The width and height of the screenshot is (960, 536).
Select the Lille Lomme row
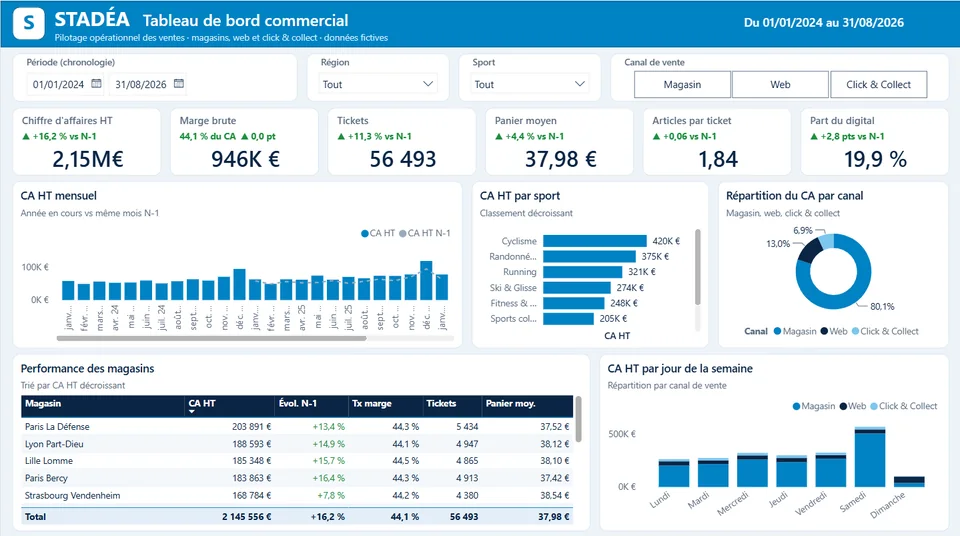297,461
